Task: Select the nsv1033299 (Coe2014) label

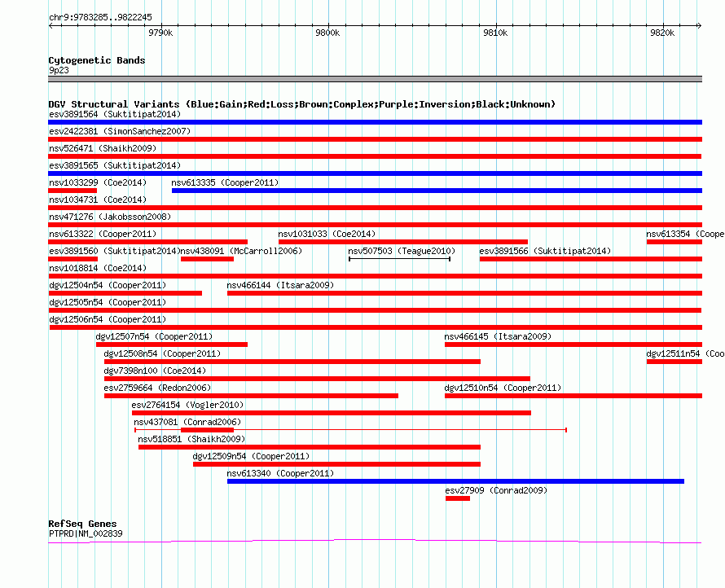Action: coord(98,182)
